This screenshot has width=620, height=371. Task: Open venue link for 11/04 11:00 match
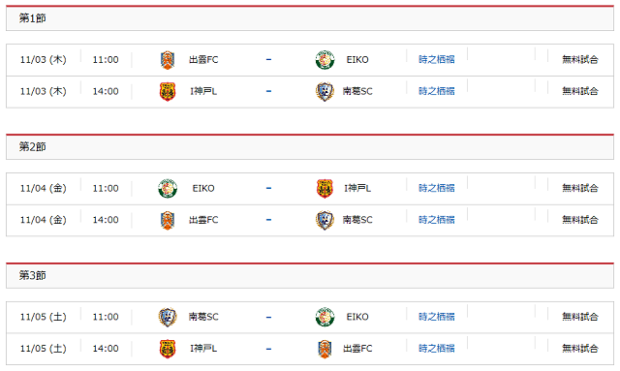tap(437, 188)
